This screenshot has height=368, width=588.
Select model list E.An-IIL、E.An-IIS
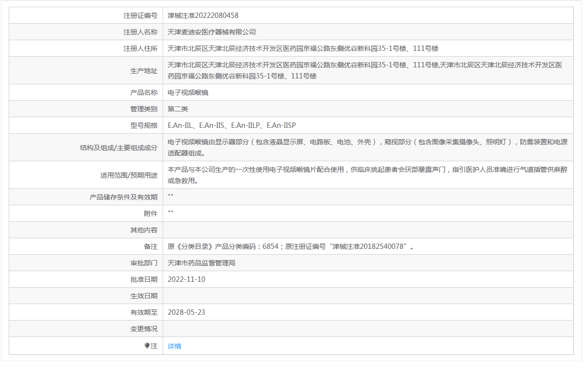pos(232,125)
